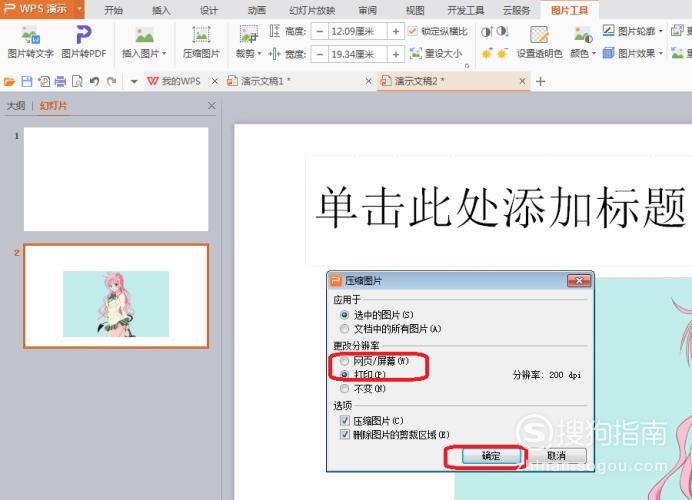
Task: Click the 图片效果 effects icon
Action: 609,53
